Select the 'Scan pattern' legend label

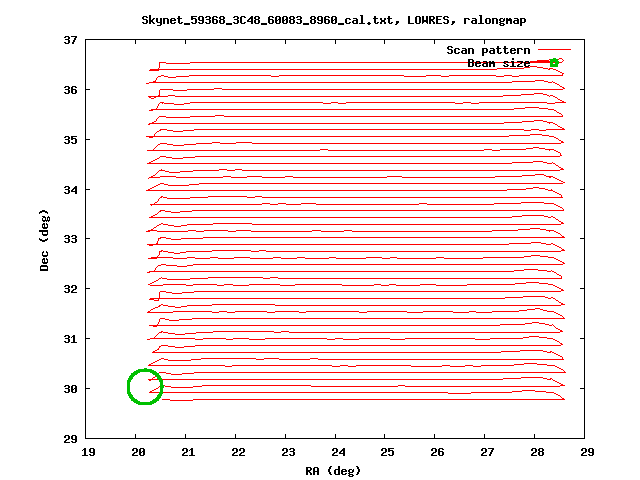tap(488, 50)
